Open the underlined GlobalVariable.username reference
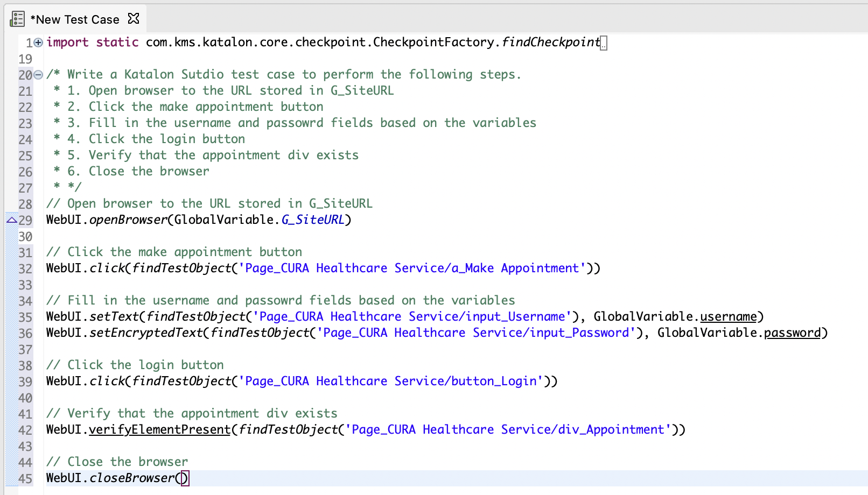This screenshot has height=495, width=868. click(x=728, y=316)
